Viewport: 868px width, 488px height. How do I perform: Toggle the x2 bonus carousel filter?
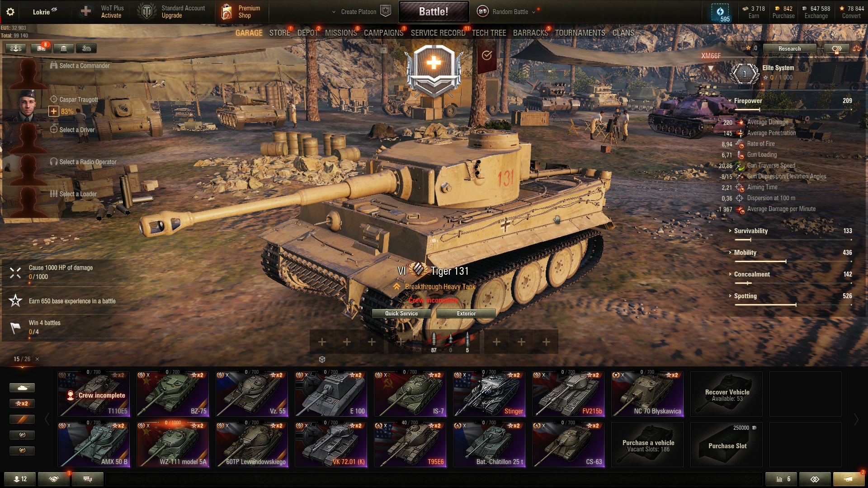pos(22,404)
